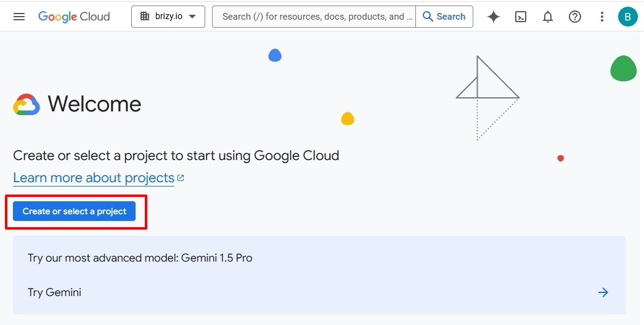Image resolution: width=644 pixels, height=325 pixels.
Task: Follow the Learn more about projects link
Action: coord(94,178)
